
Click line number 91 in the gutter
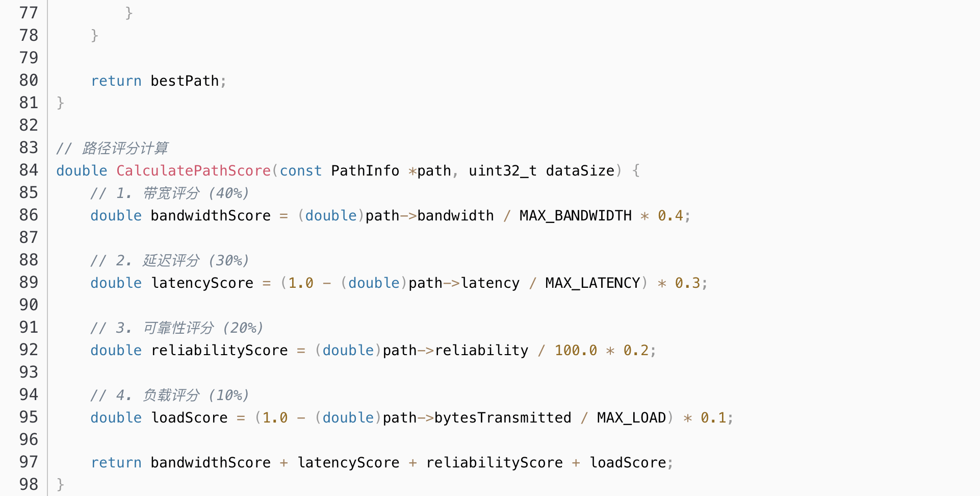coord(29,327)
